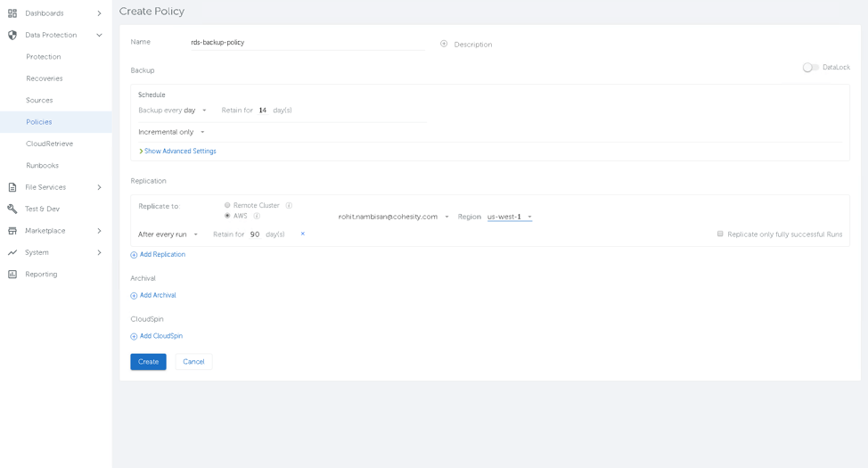The height and width of the screenshot is (468, 868).
Task: Open the Incremental only dropdown
Action: pos(172,132)
